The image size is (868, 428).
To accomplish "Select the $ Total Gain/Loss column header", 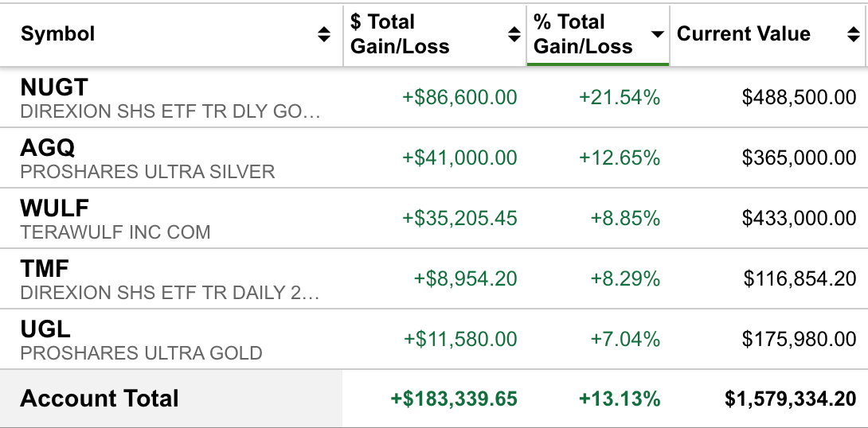I will [400, 34].
